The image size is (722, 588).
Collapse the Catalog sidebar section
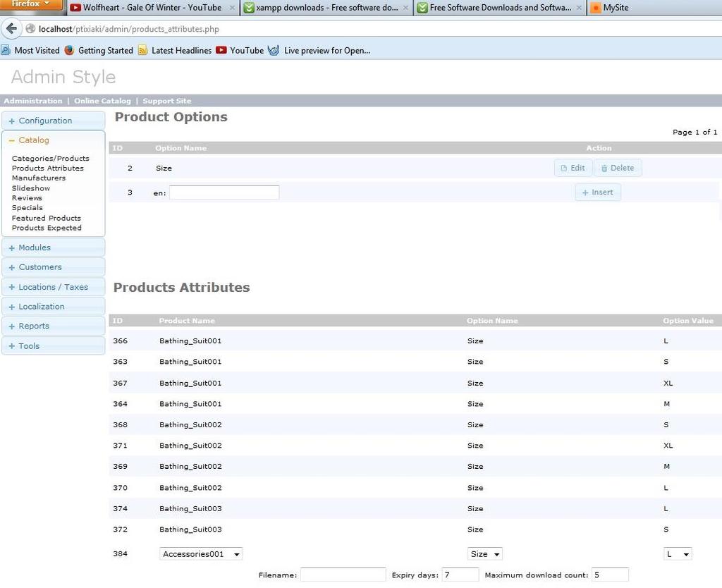(54, 140)
